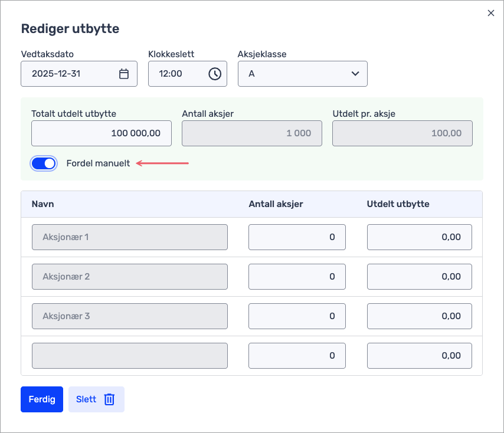
Task: Edit Antall aksjer for Aksjonær 2
Action: [297, 277]
